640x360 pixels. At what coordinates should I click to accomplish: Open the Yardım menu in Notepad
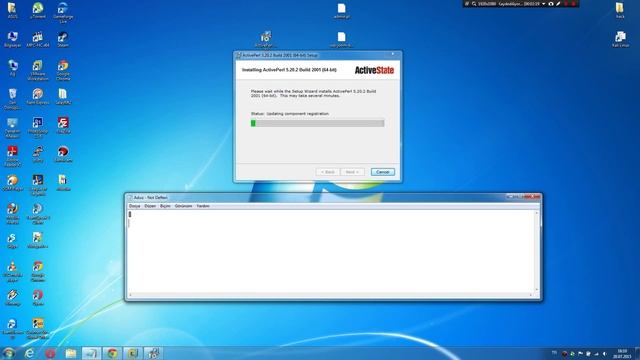203,206
